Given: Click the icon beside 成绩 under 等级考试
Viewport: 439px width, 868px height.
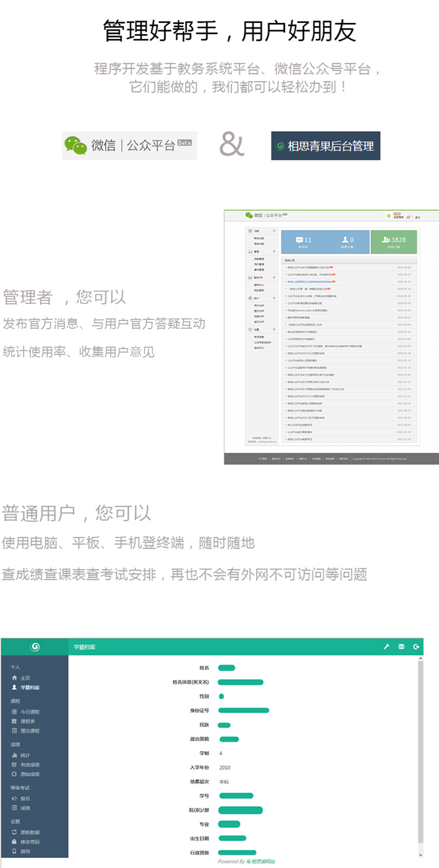Looking at the screenshot, I should click(x=14, y=808).
